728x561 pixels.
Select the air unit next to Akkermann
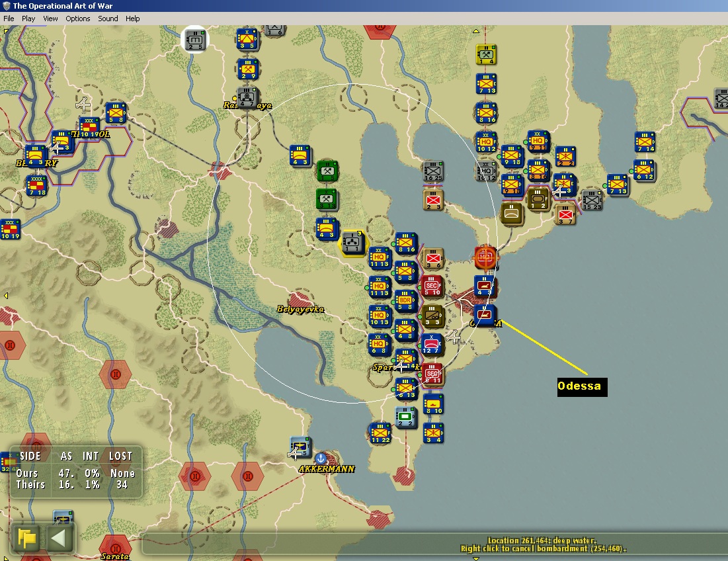coord(300,447)
